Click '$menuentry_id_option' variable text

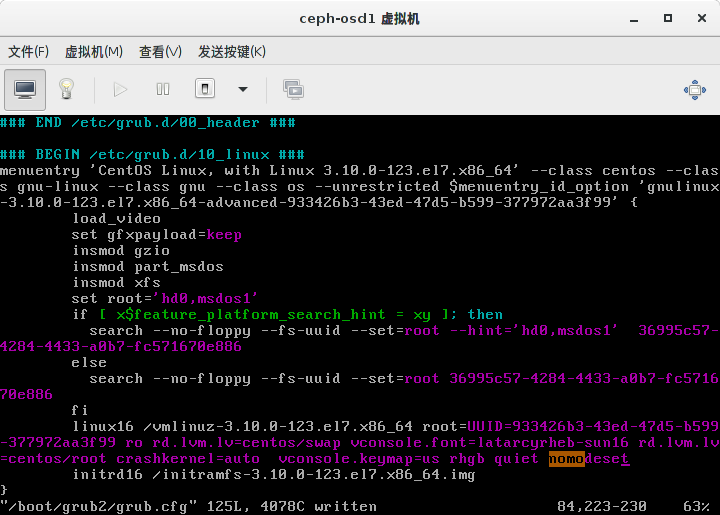click(x=539, y=186)
